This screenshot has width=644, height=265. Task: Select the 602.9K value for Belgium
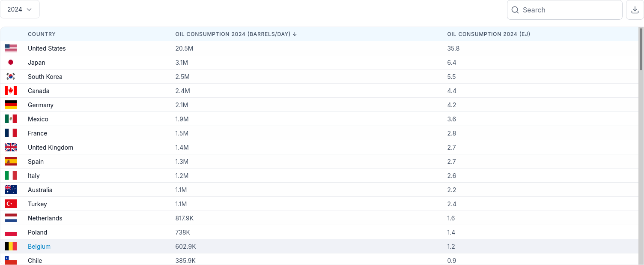pos(186,247)
